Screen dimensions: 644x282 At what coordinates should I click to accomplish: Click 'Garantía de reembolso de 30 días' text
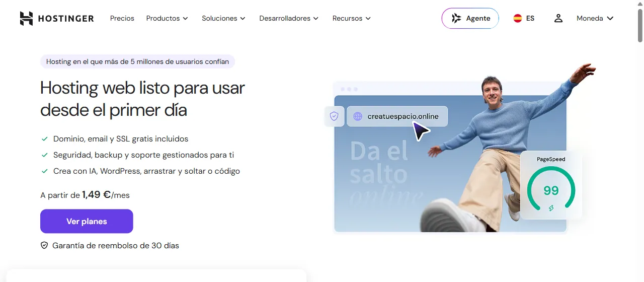tap(116, 246)
